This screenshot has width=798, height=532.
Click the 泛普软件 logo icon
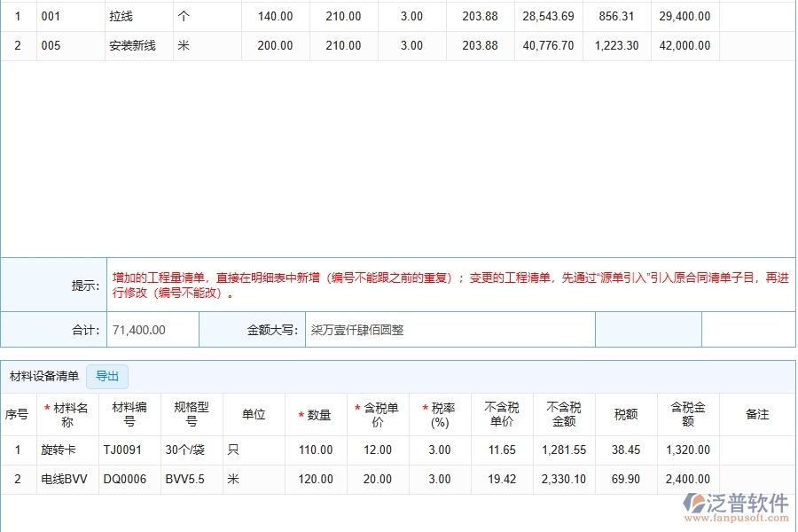(x=693, y=505)
